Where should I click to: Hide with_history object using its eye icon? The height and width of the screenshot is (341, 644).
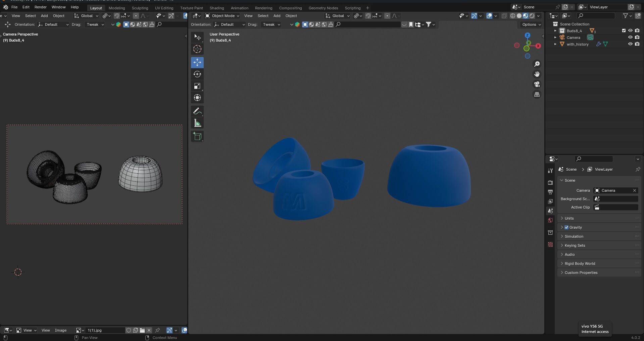pyautogui.click(x=630, y=44)
